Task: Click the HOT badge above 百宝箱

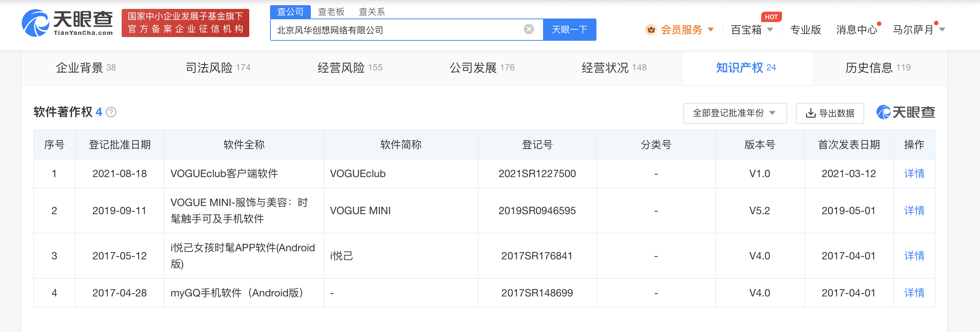Action: (x=771, y=17)
